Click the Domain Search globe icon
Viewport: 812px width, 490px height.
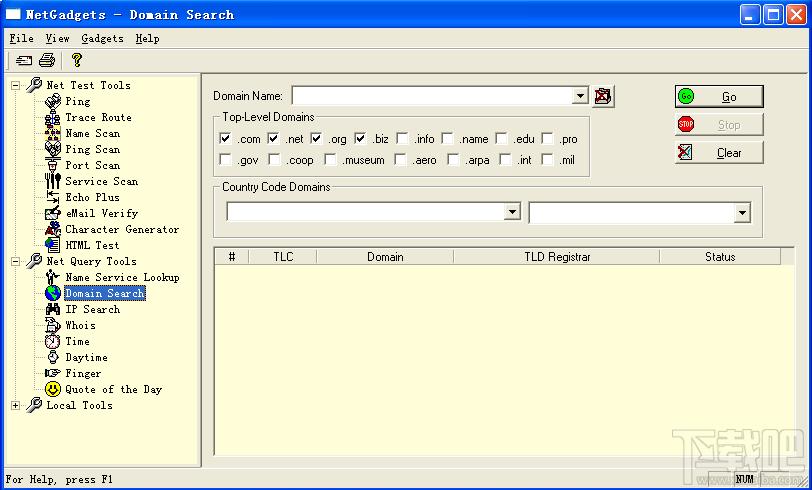click(53, 293)
